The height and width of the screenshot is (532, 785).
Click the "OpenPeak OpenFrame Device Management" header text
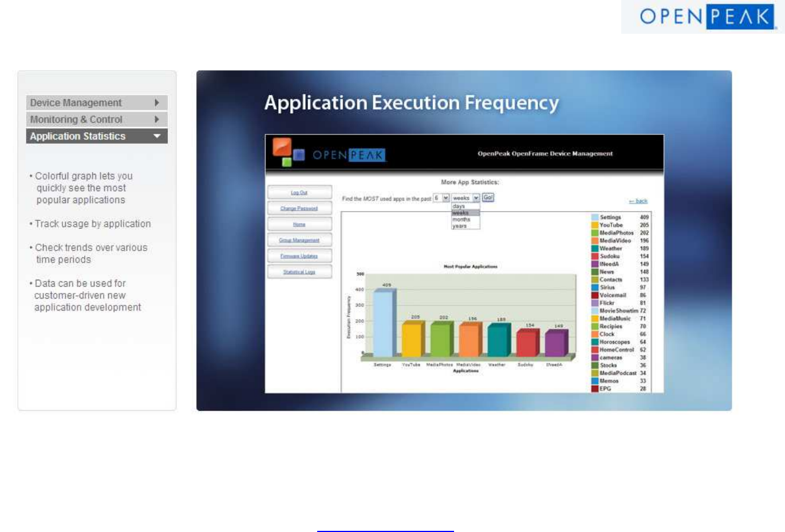click(545, 153)
